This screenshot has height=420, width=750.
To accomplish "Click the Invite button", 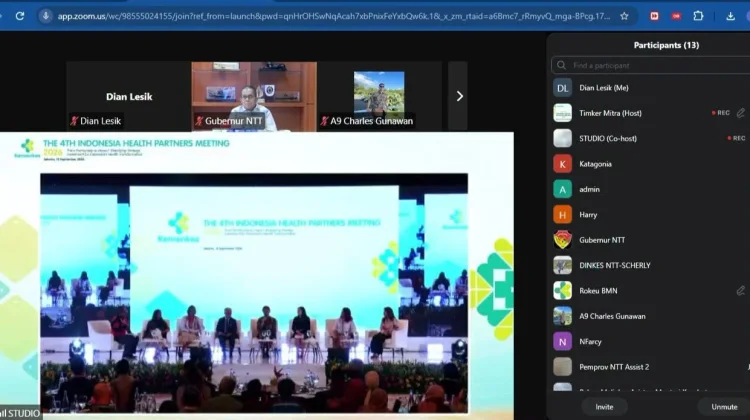I will pos(604,407).
